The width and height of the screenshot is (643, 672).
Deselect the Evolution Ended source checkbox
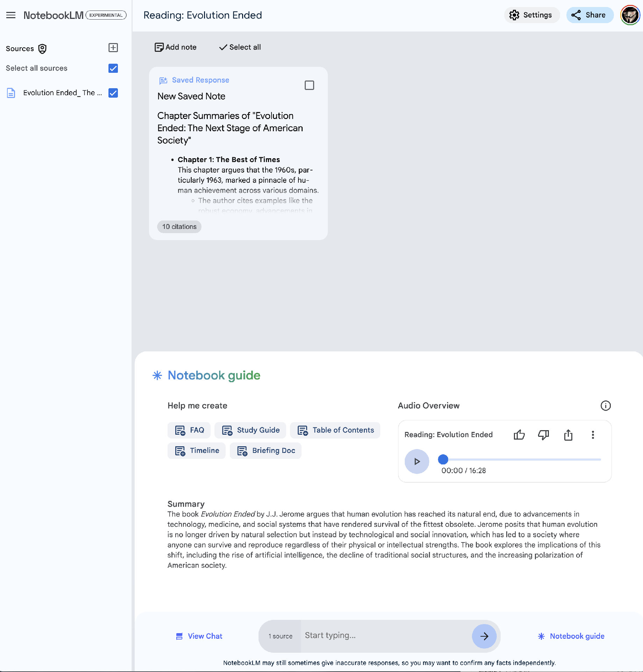pos(113,93)
